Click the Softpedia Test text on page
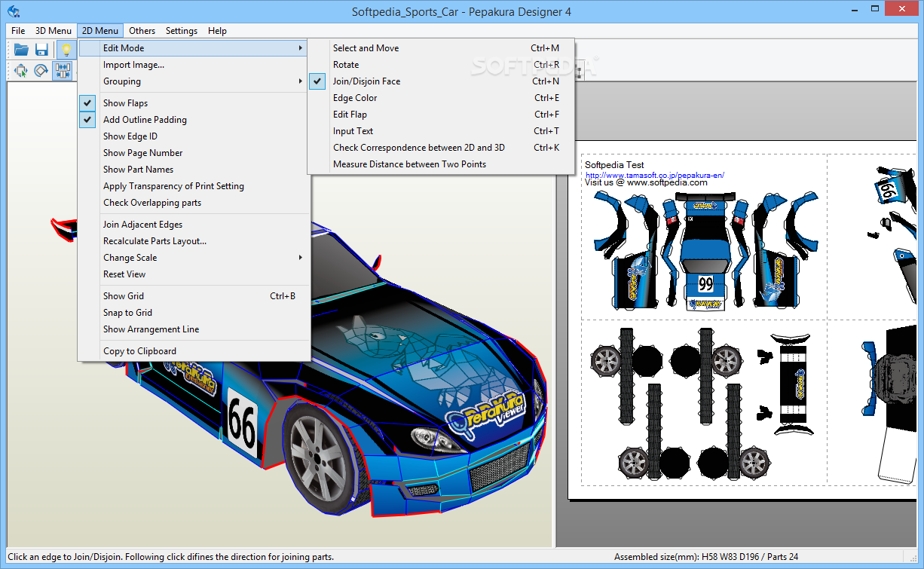This screenshot has width=924, height=569. coord(614,165)
